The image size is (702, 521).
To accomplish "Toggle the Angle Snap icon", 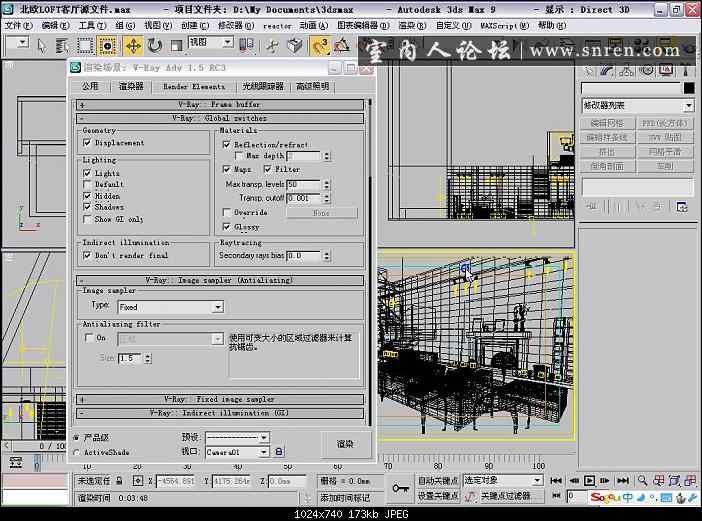I will click(x=342, y=46).
